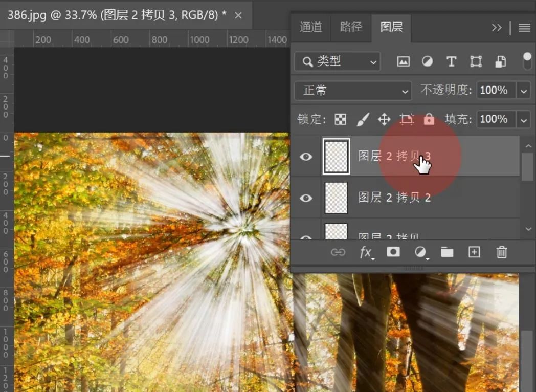Select thumbnail of 图层 2 拷贝 2
Screen dimensions: 536x392
click(336, 198)
